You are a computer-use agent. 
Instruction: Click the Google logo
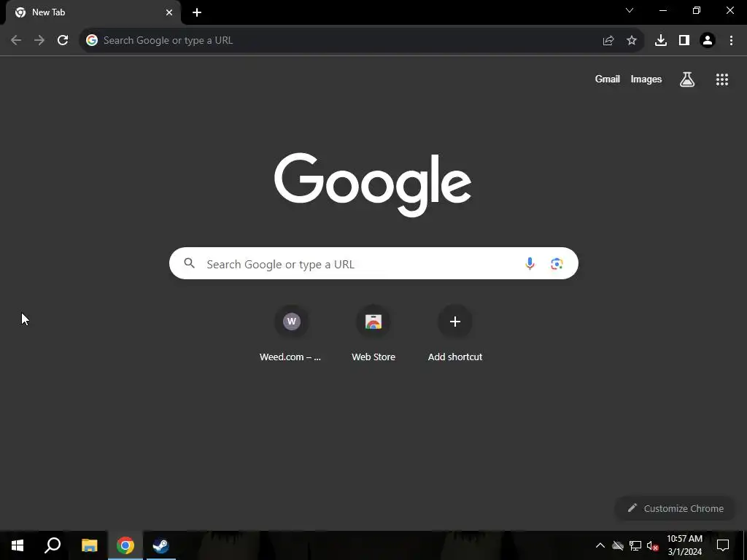click(373, 184)
